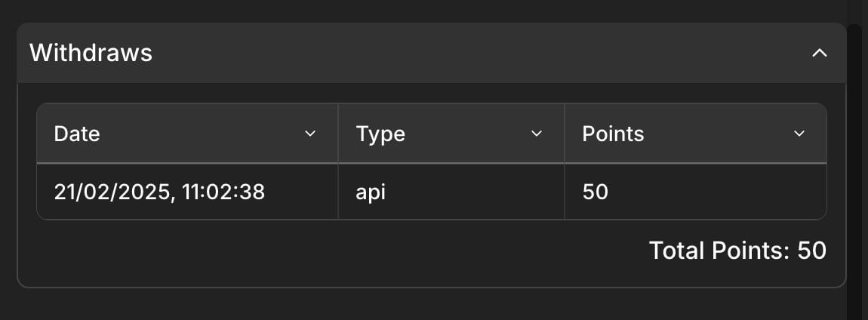Click the vertical scrollbar on the right edge

point(857,166)
